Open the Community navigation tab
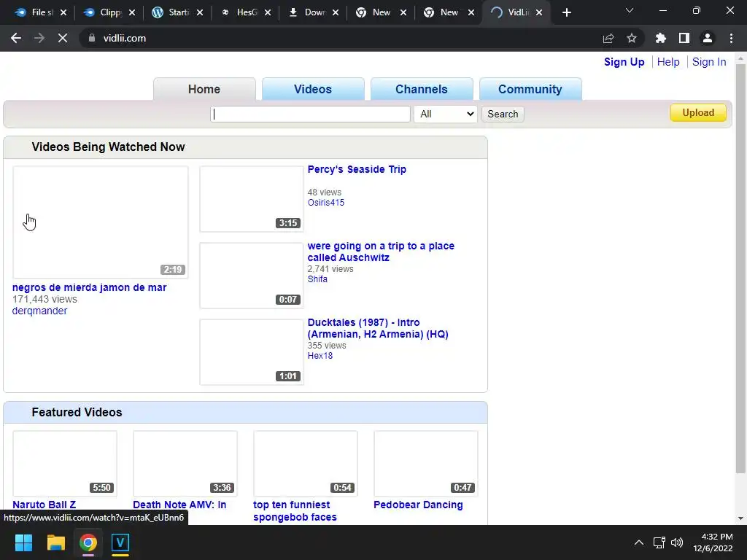This screenshot has height=560, width=747. coord(530,89)
